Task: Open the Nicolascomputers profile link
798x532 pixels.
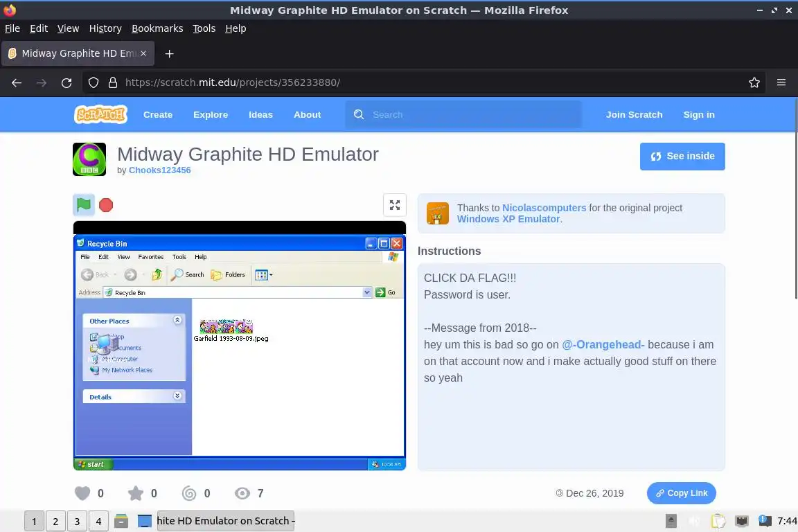Action: 544,208
